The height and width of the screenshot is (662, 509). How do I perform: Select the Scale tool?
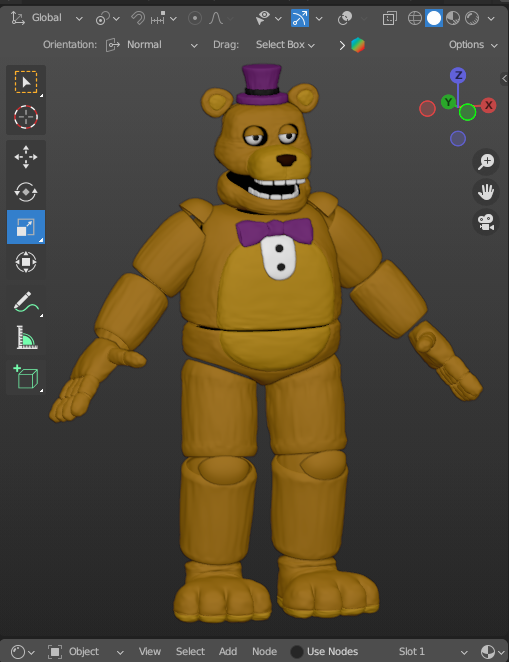(x=26, y=227)
